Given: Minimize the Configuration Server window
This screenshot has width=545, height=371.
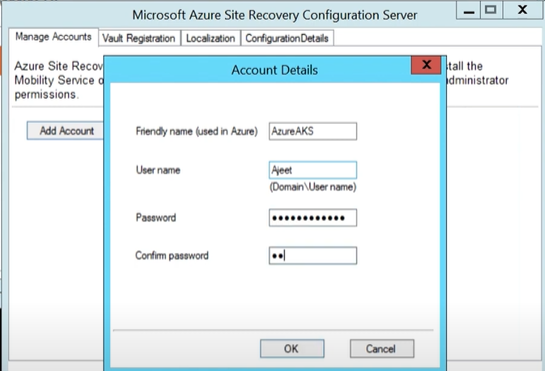Looking at the screenshot, I should pos(468,10).
